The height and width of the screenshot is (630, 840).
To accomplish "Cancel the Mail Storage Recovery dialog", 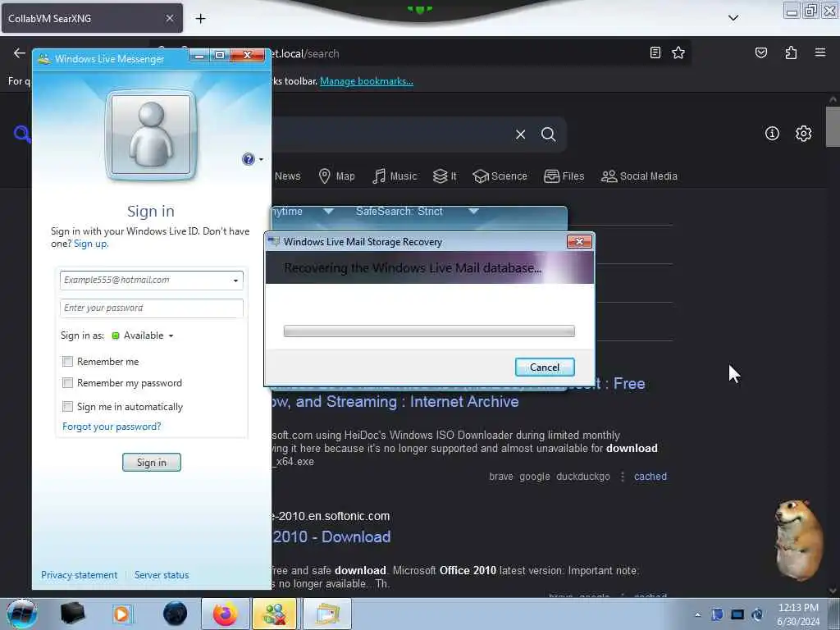I will [545, 367].
